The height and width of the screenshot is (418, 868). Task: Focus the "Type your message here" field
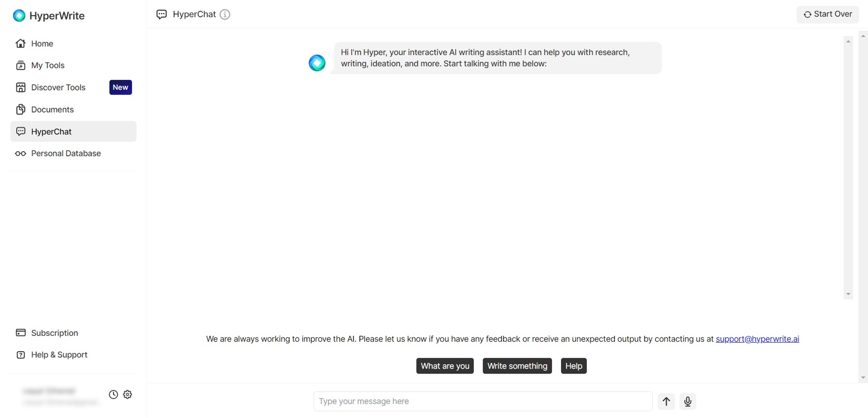[x=483, y=401]
